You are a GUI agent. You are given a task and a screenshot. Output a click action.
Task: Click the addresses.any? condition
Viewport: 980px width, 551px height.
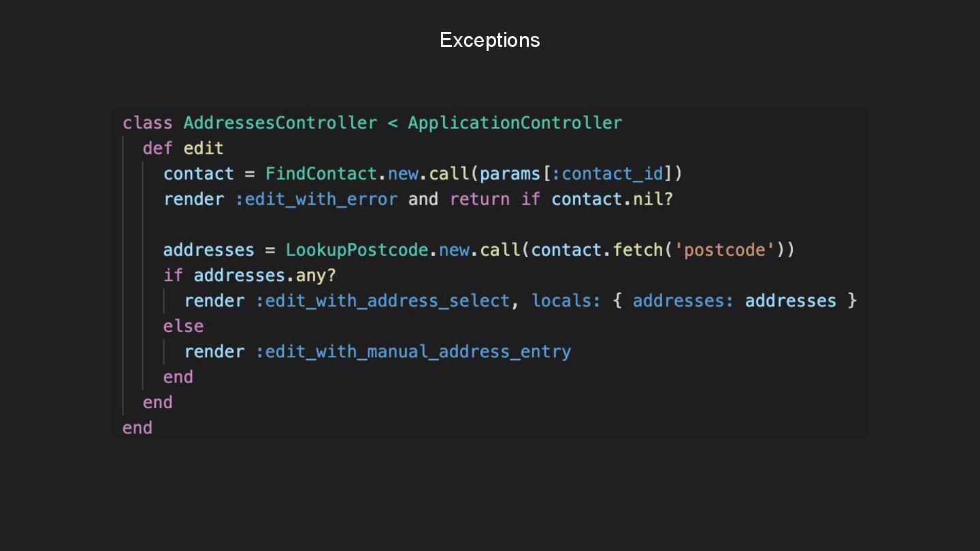265,275
